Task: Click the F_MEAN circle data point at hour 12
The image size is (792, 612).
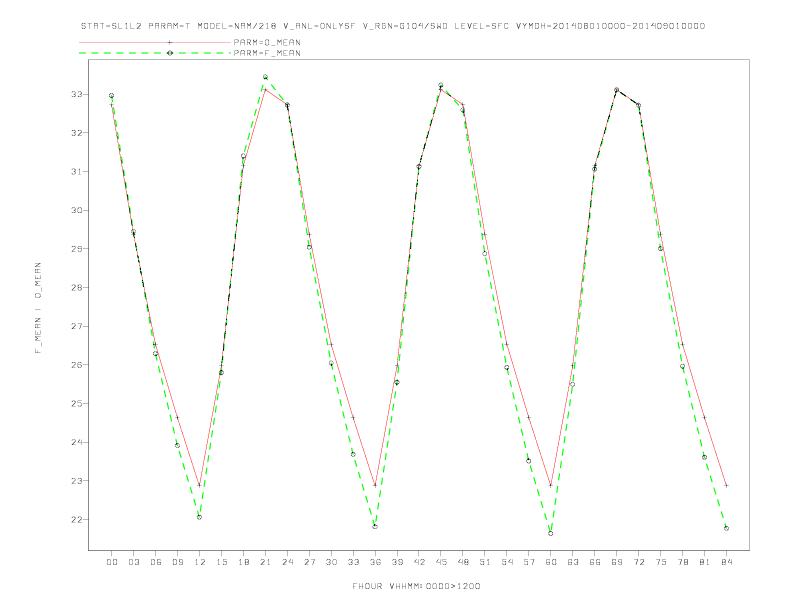Action: pos(200,517)
